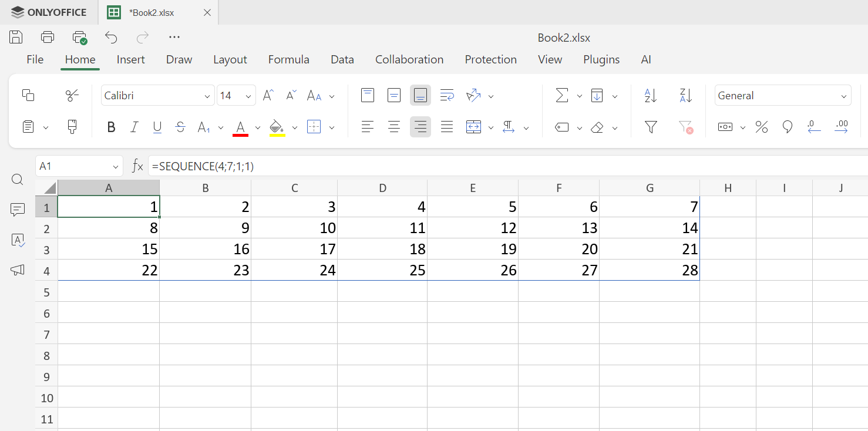Open the Comments sidebar icon

(18, 210)
